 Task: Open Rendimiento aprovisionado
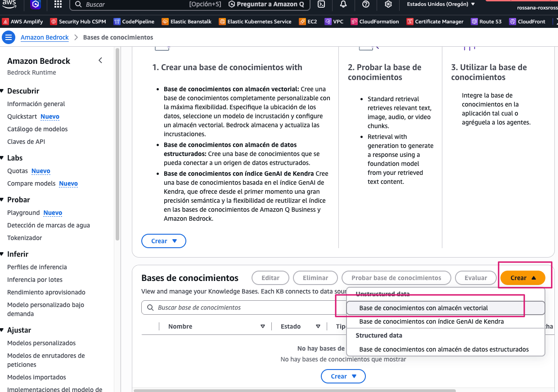click(x=46, y=292)
